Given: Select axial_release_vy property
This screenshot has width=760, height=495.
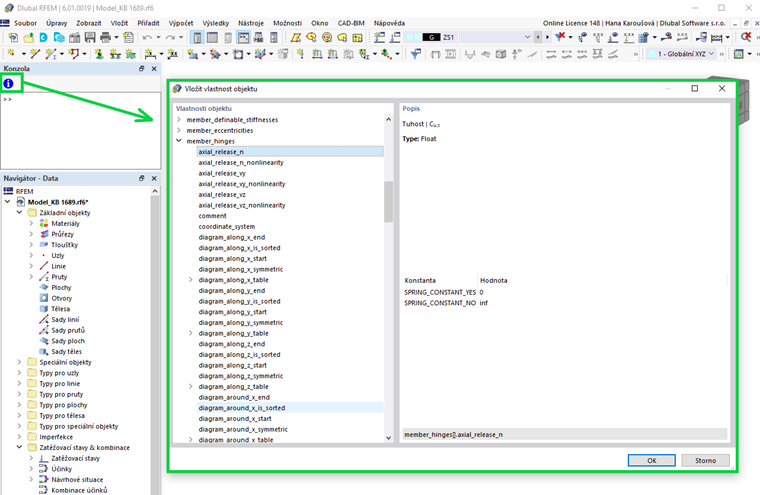Looking at the screenshot, I should click(222, 173).
